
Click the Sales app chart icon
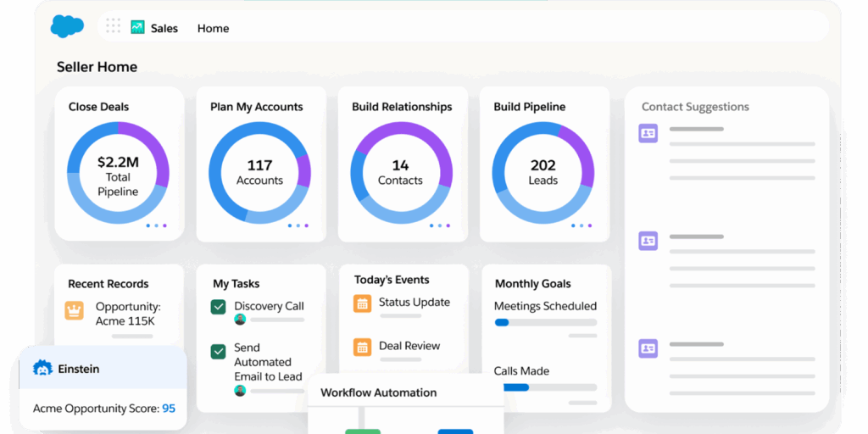click(137, 27)
